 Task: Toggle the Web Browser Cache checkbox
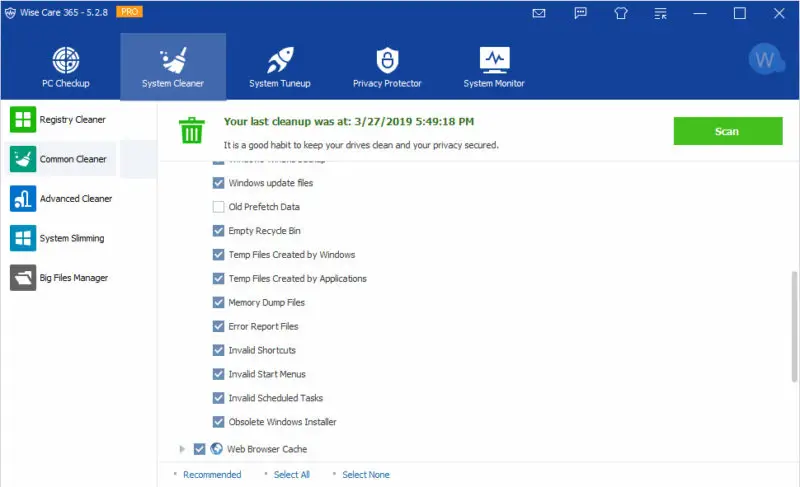coord(199,449)
